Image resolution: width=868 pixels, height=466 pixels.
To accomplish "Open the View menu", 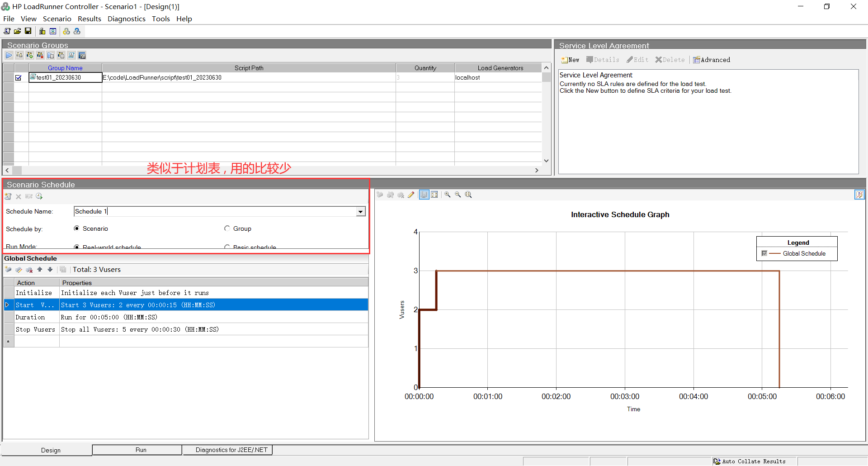I will pyautogui.click(x=28, y=19).
